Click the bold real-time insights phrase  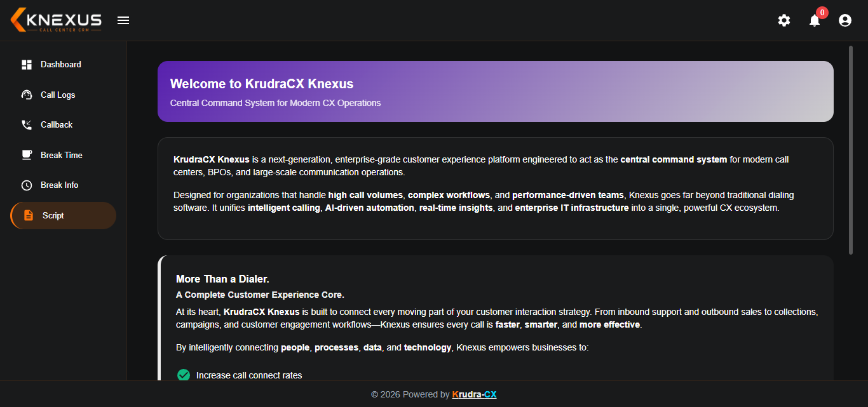(456, 208)
